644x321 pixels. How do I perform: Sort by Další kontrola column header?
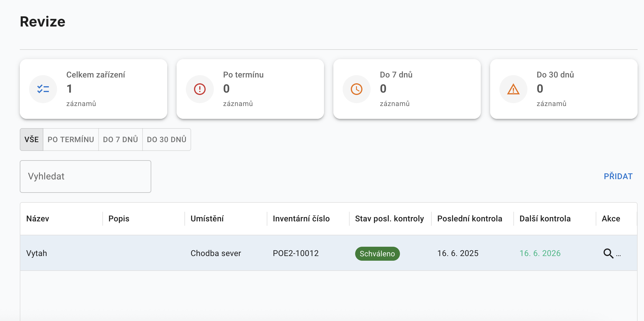pyautogui.click(x=545, y=219)
